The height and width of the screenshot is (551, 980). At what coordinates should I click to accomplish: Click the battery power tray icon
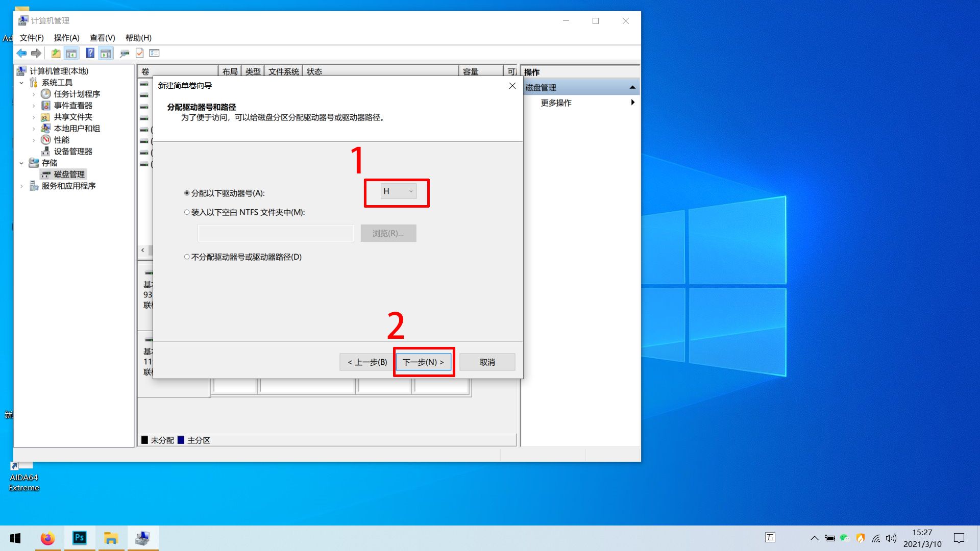pos(830,538)
